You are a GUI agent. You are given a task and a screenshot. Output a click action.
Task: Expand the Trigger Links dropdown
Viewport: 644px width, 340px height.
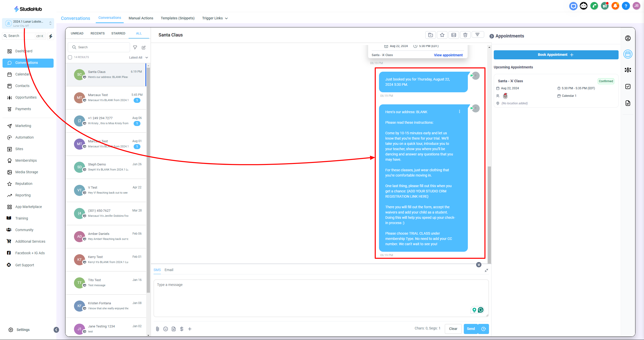coord(215,18)
